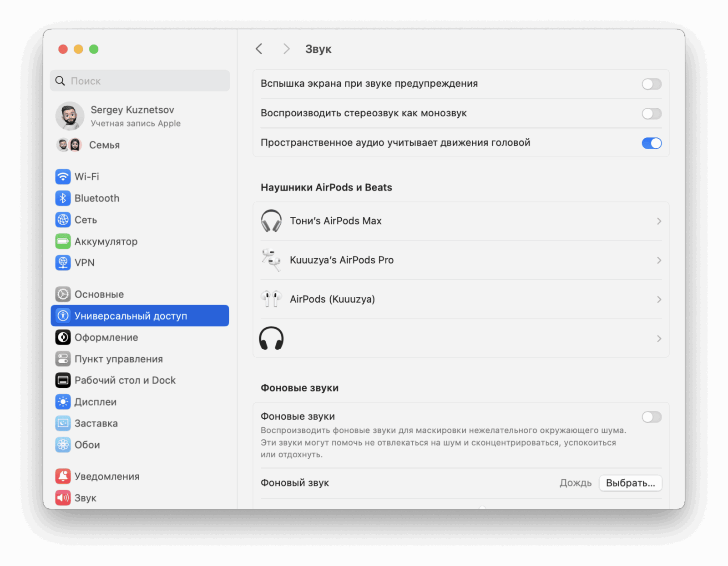Open the Сеть globe icon
This screenshot has width=728, height=566.
[63, 220]
